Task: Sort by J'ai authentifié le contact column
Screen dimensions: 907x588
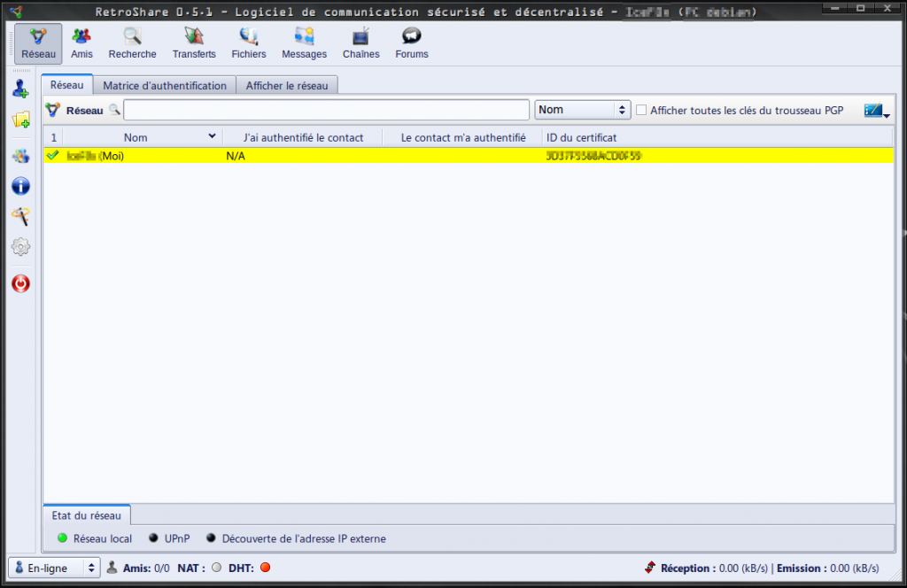Action: 303,137
